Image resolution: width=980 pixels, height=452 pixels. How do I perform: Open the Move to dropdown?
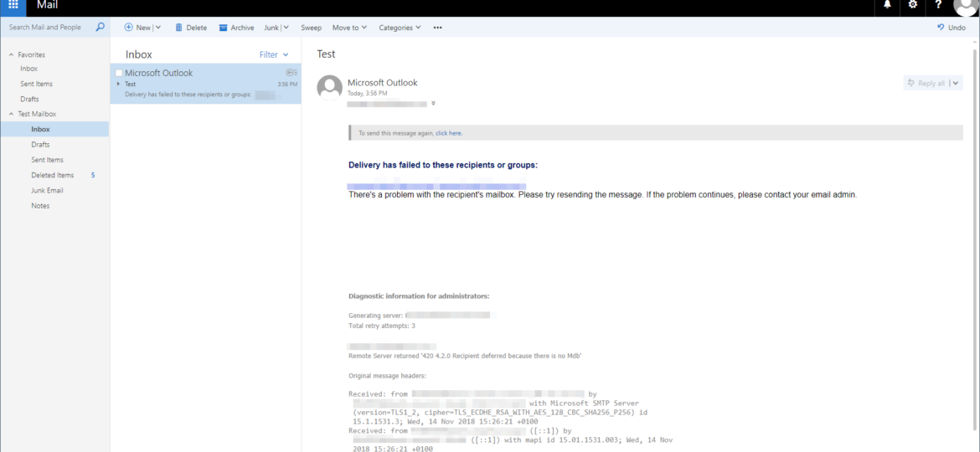click(349, 28)
